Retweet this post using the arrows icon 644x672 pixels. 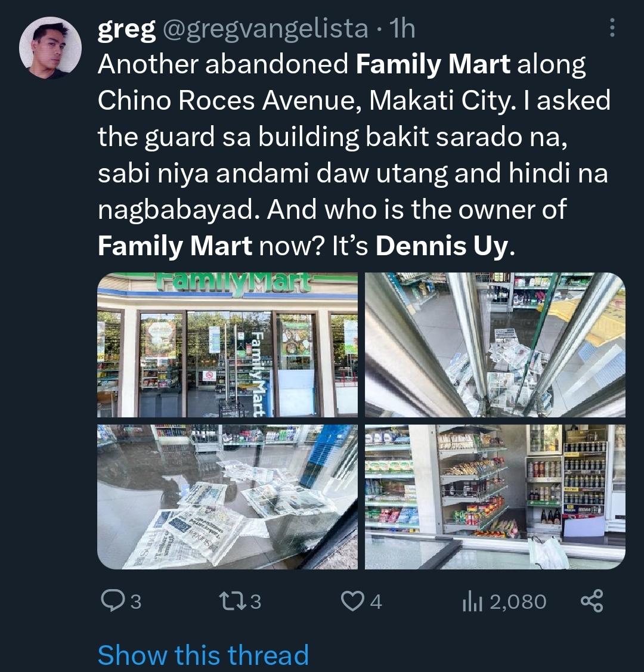point(231,601)
